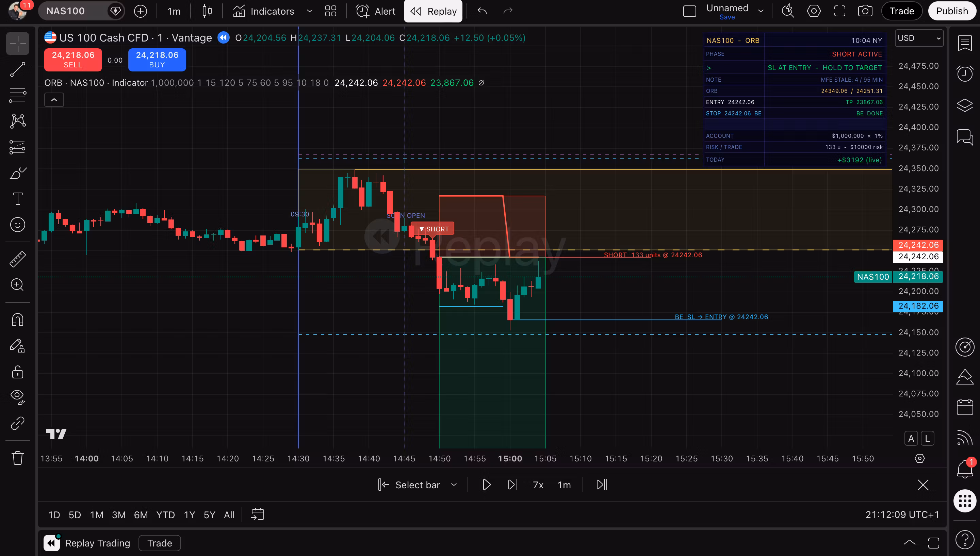
Task: Click the trash icon to remove drawings
Action: [x=18, y=457]
